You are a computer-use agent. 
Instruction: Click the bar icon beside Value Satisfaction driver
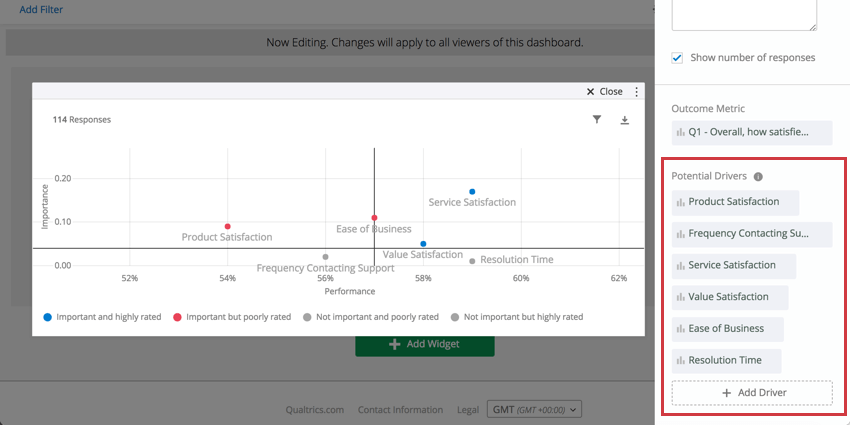[x=680, y=297]
